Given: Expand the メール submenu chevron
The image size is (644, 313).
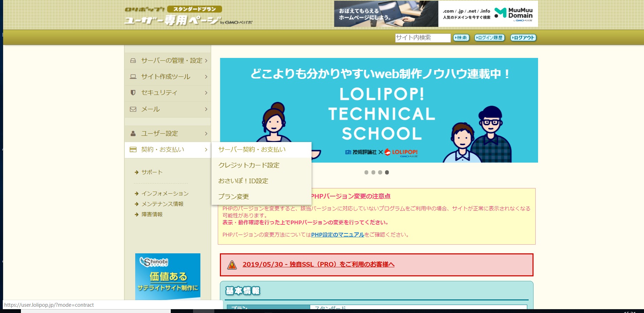Looking at the screenshot, I should (206, 109).
